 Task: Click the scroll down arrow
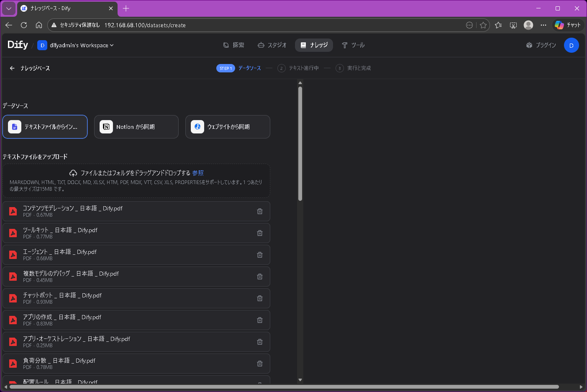click(x=300, y=380)
